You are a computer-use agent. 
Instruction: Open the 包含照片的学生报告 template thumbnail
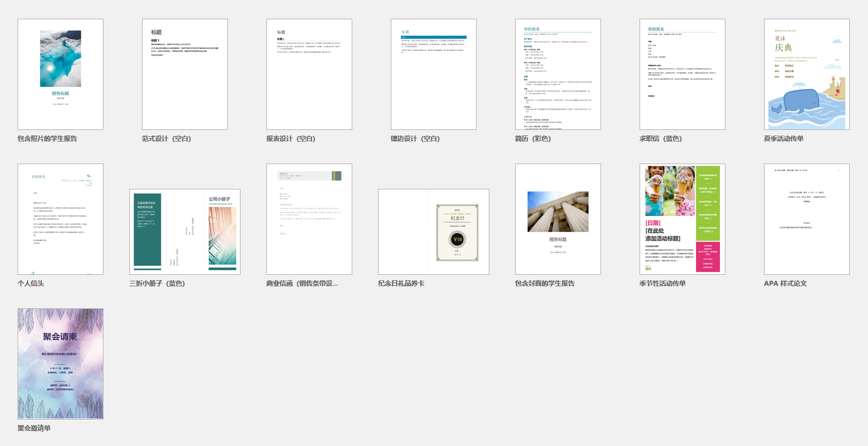click(x=61, y=74)
